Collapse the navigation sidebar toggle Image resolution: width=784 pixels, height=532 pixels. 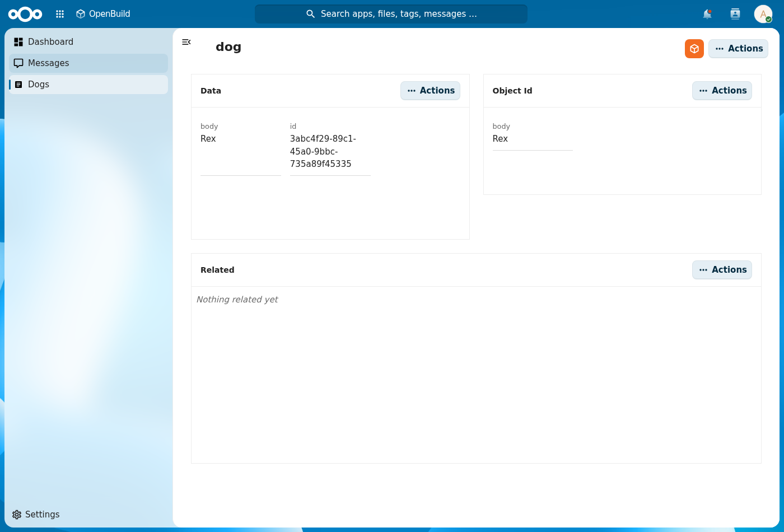pos(186,42)
